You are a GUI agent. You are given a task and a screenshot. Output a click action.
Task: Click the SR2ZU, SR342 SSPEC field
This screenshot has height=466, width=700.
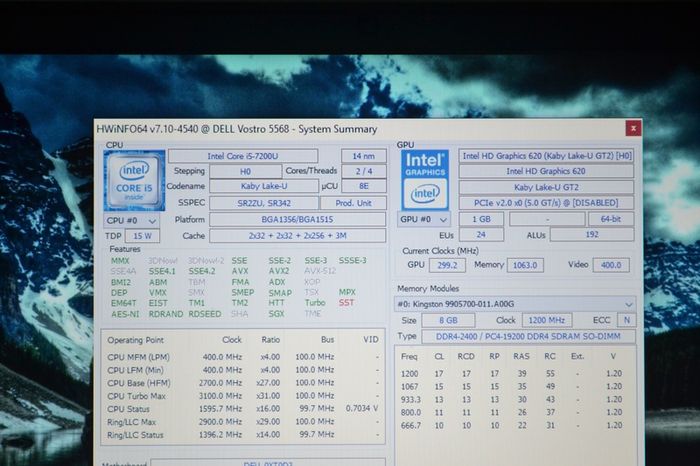tap(264, 203)
